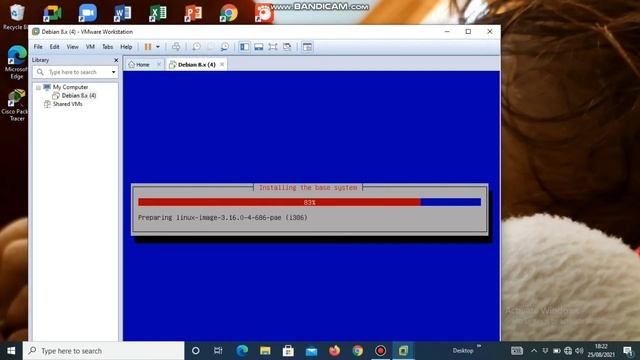
Task: Expand the Desktop toolbar chevron on taskbar
Action: [x=479, y=347]
